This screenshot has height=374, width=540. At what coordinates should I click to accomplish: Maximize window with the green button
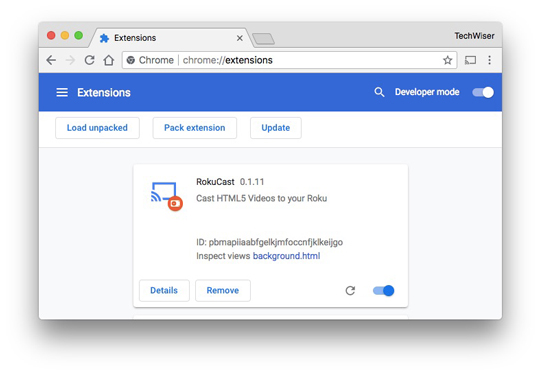79,35
